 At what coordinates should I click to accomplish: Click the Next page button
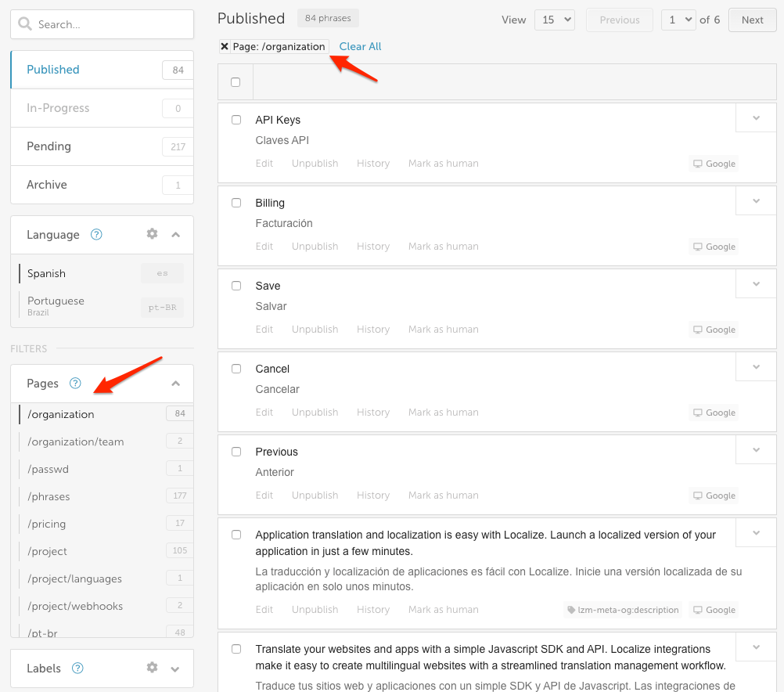752,20
